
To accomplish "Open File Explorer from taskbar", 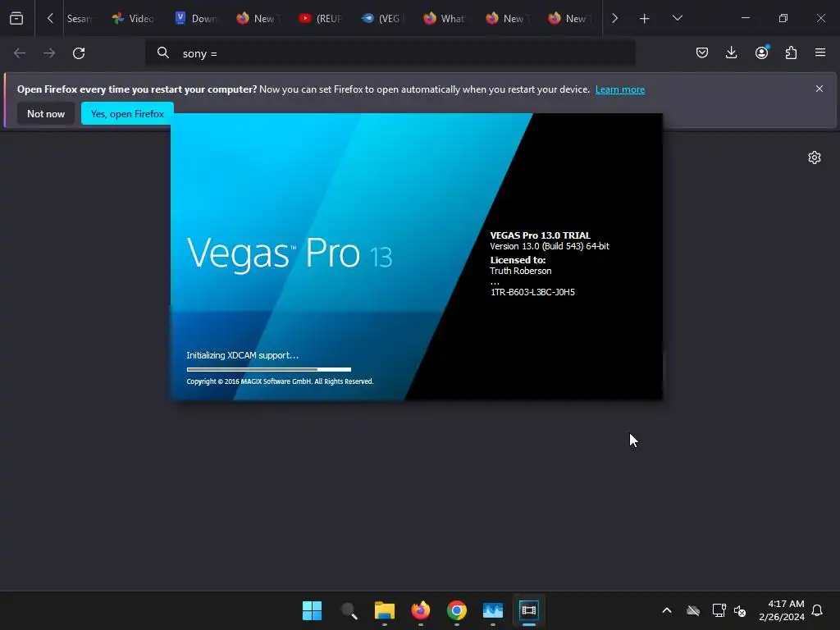I will (x=384, y=610).
